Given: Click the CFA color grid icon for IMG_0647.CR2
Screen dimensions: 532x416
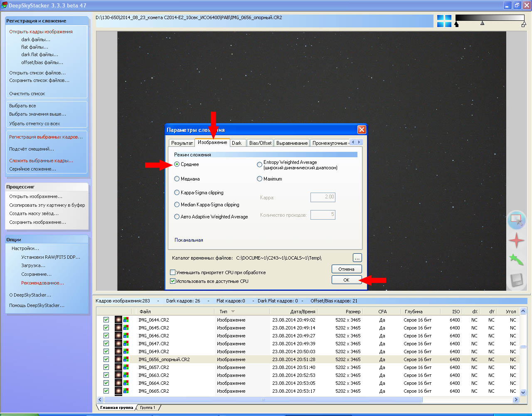Looking at the screenshot, I should (126, 344).
